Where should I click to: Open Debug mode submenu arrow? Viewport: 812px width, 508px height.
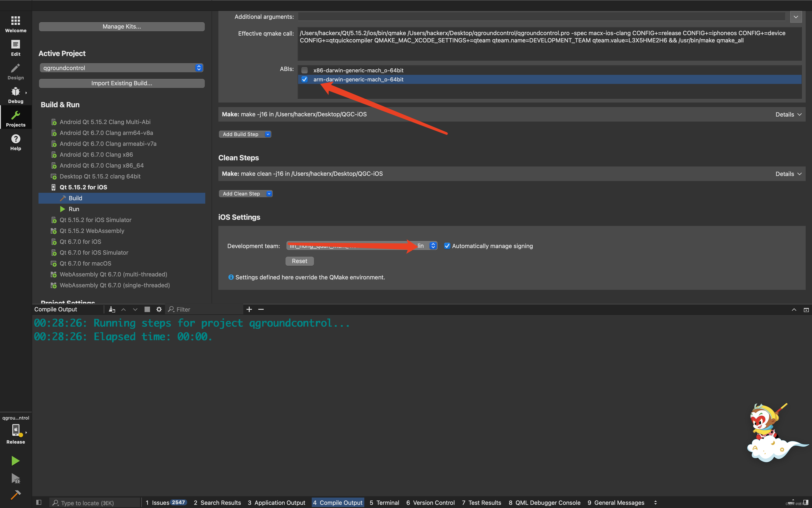pyautogui.click(x=26, y=93)
